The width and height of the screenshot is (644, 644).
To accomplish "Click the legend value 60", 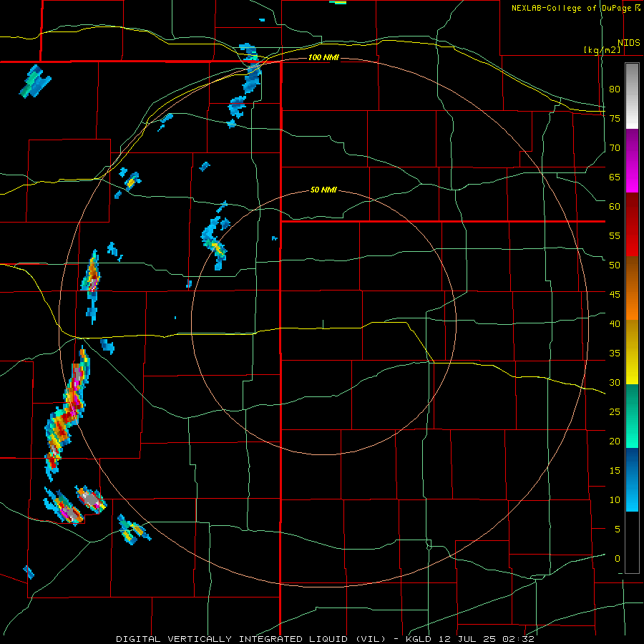I will pyautogui.click(x=615, y=207).
